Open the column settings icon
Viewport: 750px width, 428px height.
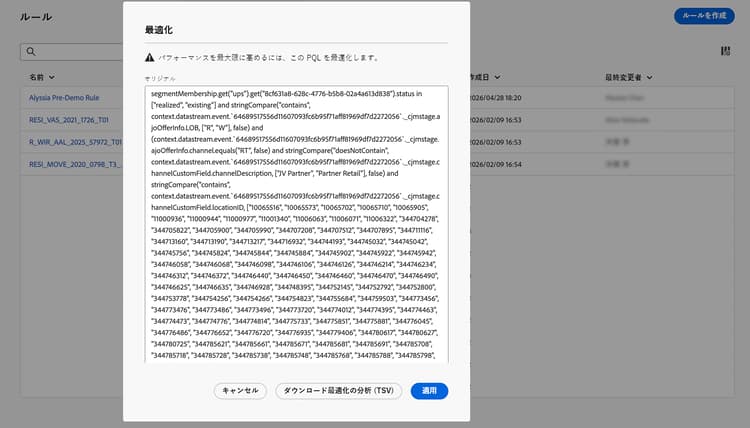click(x=725, y=51)
